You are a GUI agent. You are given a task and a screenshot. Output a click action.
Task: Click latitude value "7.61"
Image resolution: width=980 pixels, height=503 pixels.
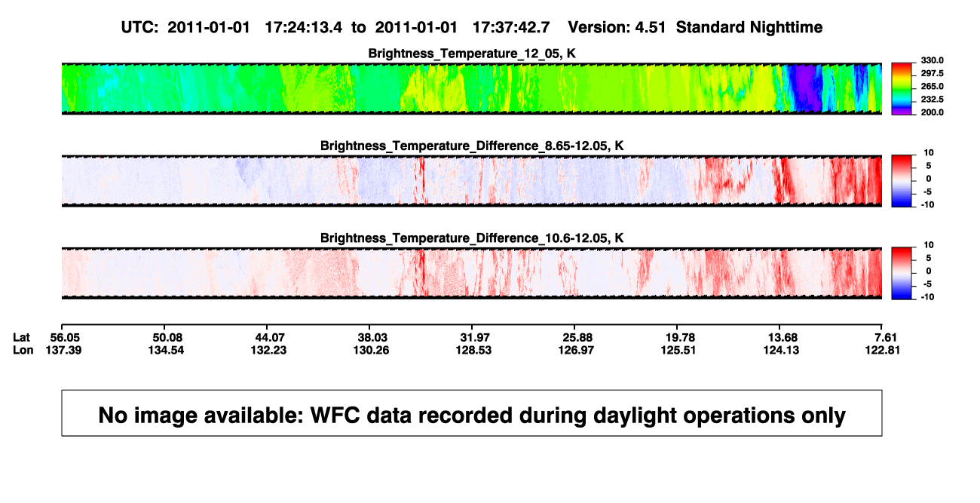click(x=887, y=337)
